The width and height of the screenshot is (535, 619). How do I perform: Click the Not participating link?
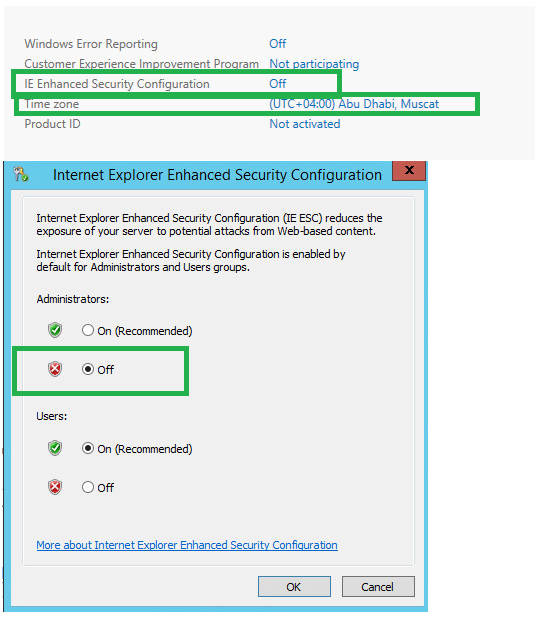coord(314,64)
